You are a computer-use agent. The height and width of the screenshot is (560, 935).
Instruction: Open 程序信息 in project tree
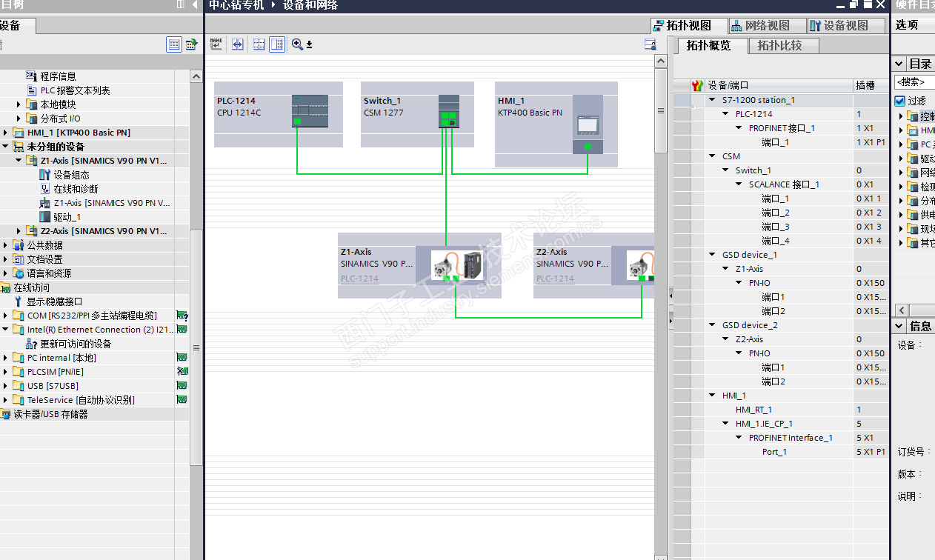(x=58, y=76)
